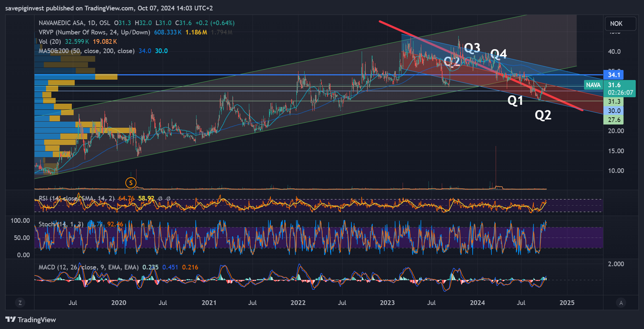This screenshot has width=644, height=329.
Task: Click the Z timezone button on time axis
Action: pyautogui.click(x=20, y=303)
